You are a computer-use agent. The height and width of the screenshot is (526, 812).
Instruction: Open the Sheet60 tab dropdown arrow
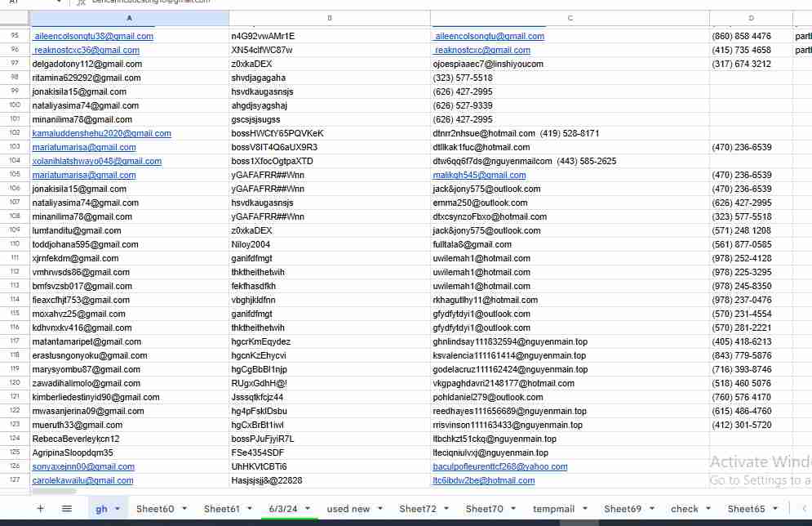coord(184,509)
